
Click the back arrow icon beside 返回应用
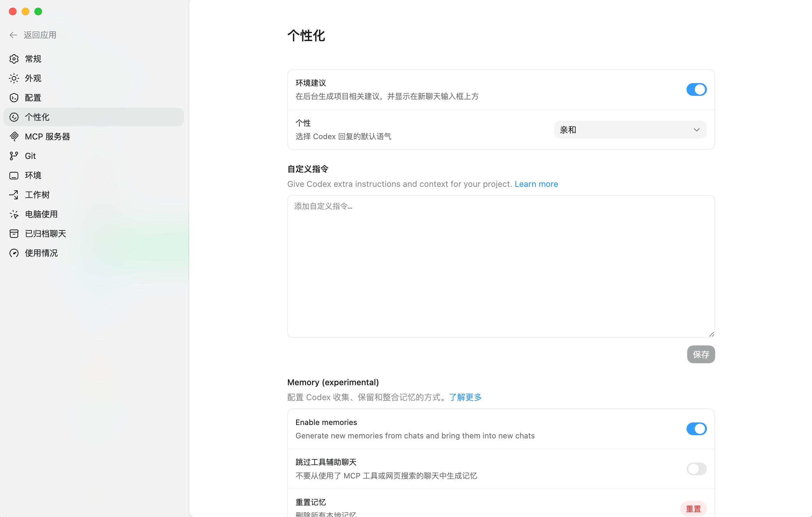(13, 35)
